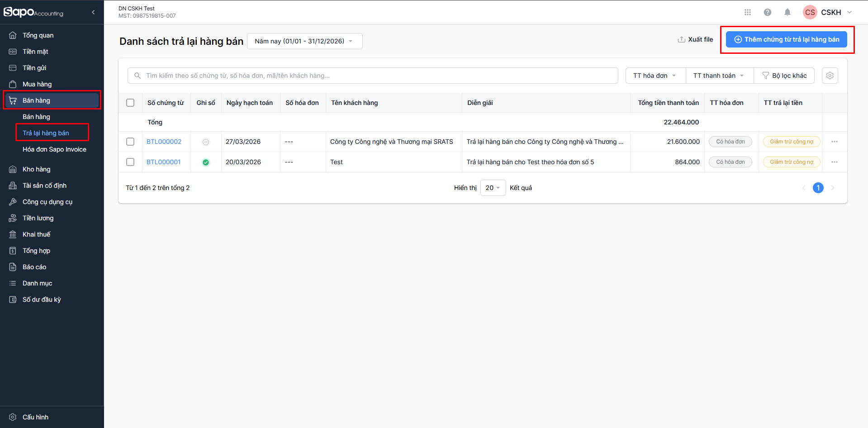The width and height of the screenshot is (868, 428).
Task: Click total amount 22.464.000
Action: [681, 122]
